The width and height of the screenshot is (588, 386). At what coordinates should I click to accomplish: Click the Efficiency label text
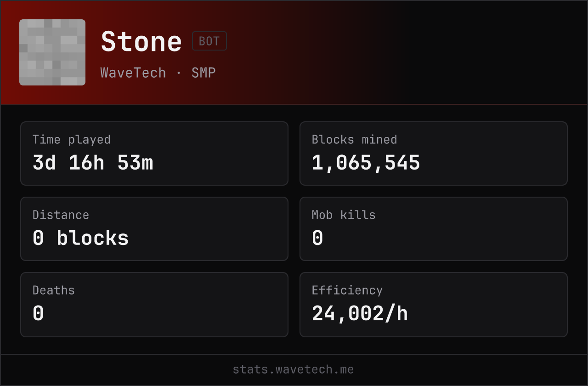pos(347,290)
